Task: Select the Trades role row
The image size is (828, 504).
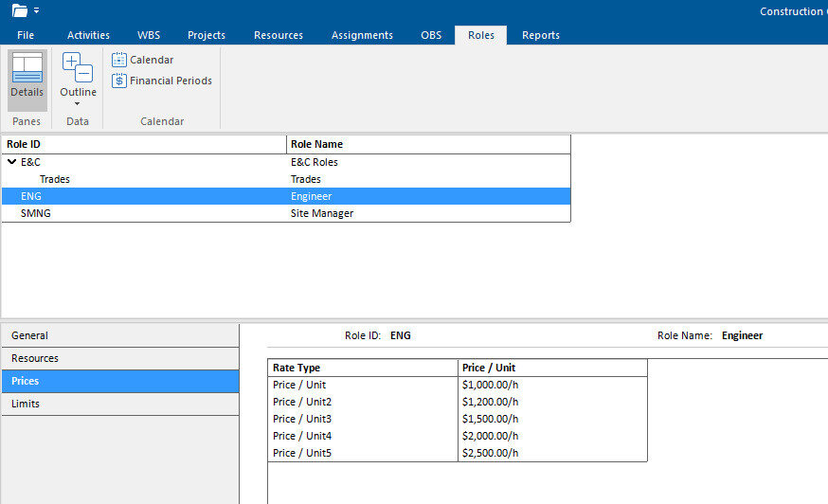Action: click(286, 179)
